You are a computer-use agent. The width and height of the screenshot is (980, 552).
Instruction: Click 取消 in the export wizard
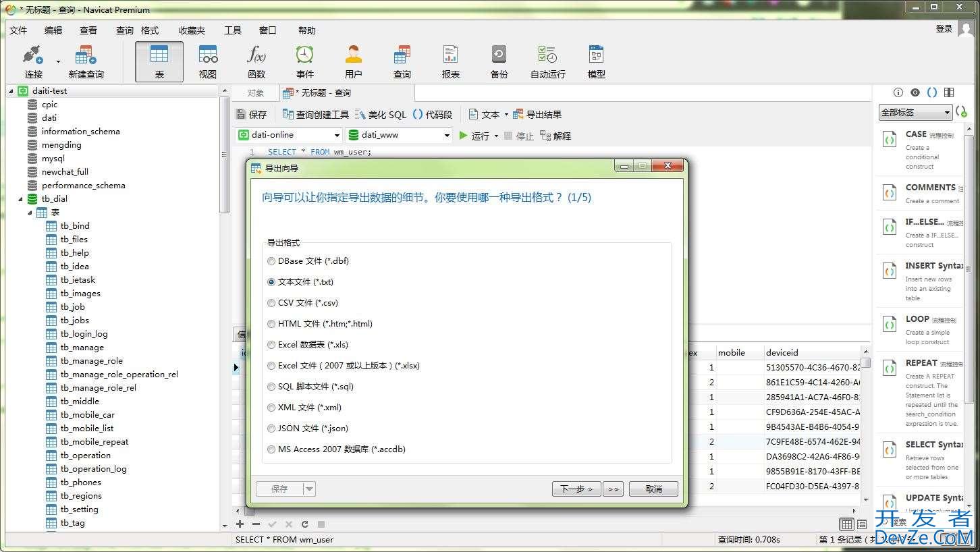653,489
